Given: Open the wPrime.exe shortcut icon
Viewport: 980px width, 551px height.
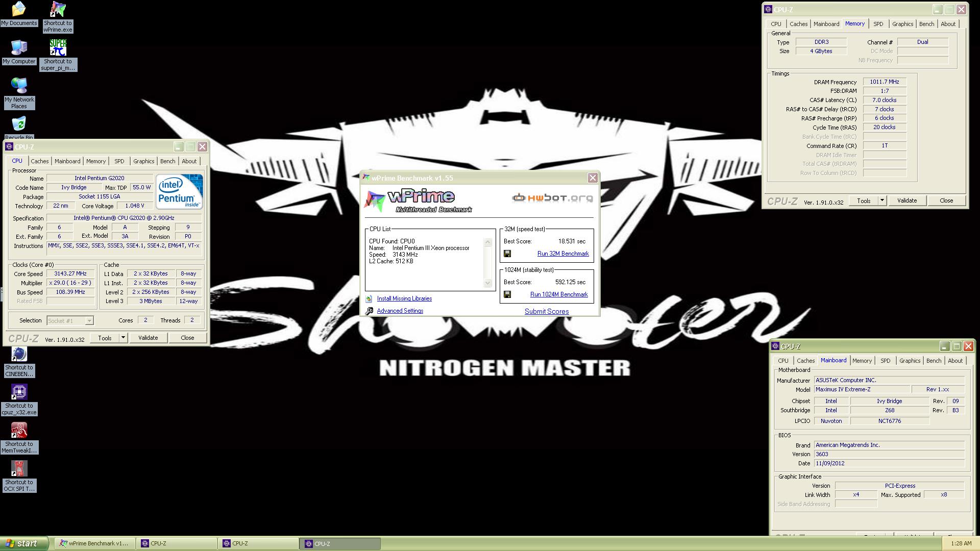Looking at the screenshot, I should (58, 9).
